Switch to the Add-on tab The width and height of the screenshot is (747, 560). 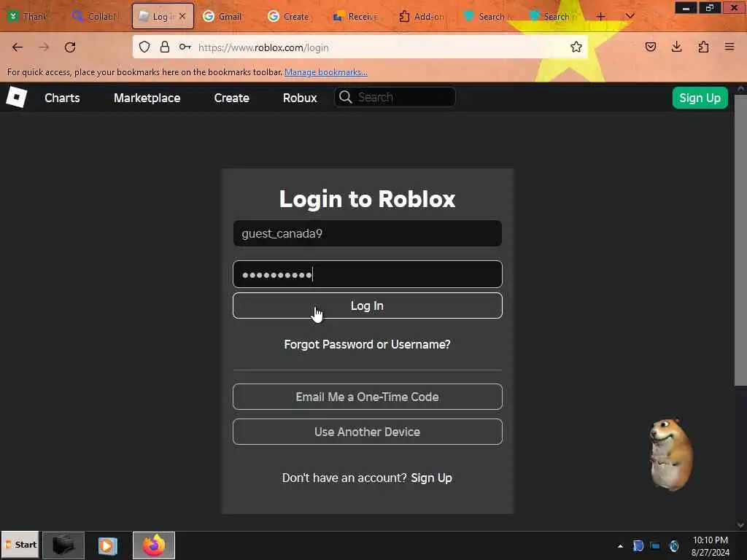(x=422, y=16)
